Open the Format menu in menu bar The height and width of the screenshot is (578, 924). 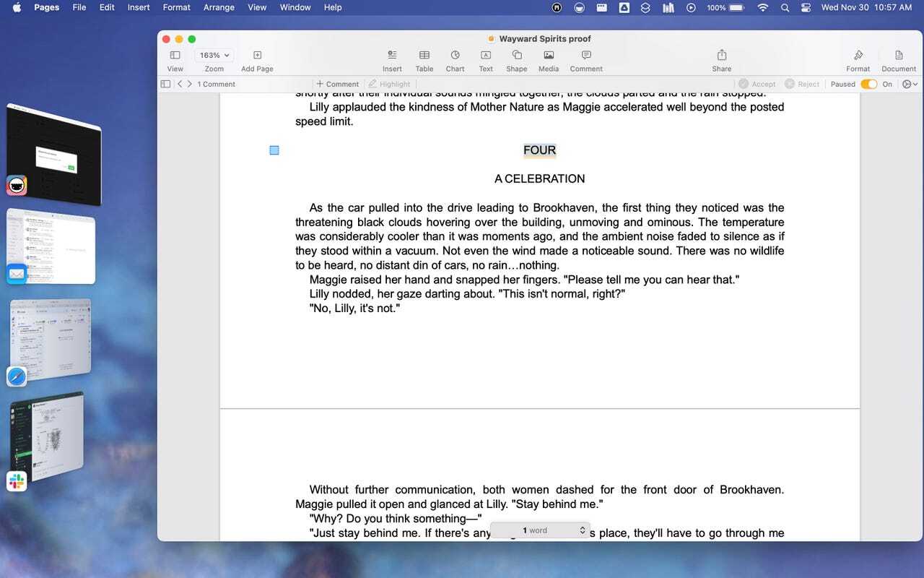tap(177, 7)
